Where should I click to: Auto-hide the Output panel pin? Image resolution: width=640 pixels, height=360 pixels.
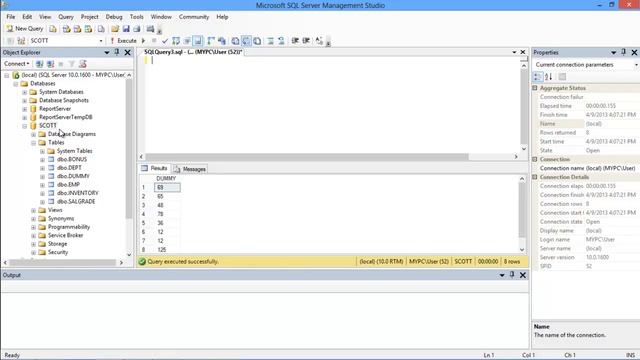(512, 275)
